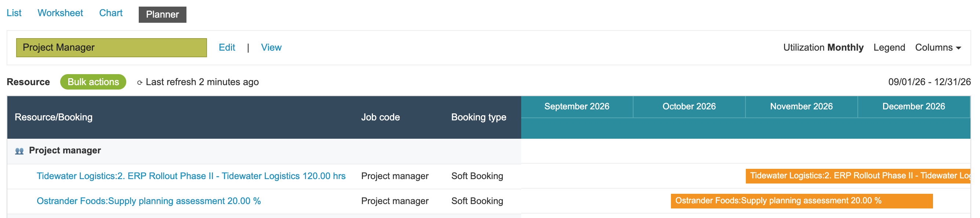Viewport: 980px width, 218px height.
Task: Click the Edit link
Action: [x=227, y=48]
